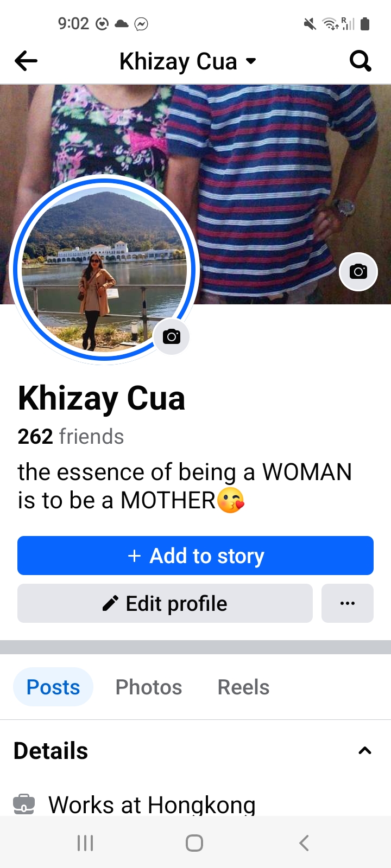
Task: Tap the back arrow icon
Action: 26,61
